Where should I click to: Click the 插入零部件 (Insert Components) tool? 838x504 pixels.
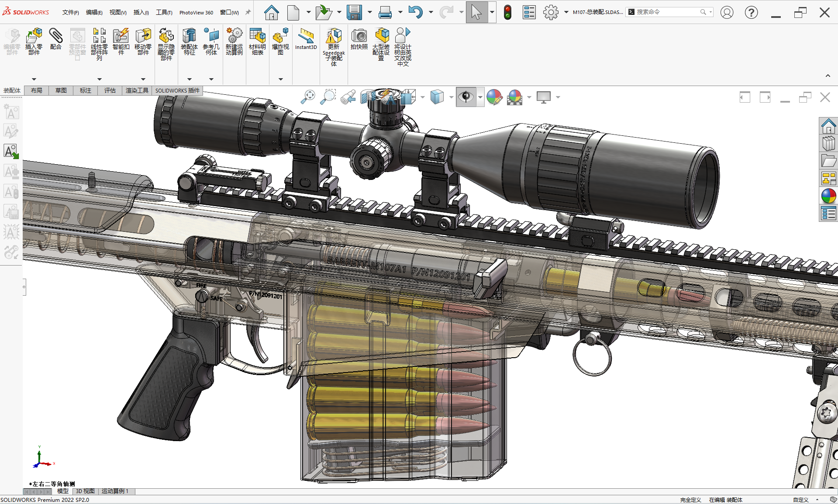point(34,42)
